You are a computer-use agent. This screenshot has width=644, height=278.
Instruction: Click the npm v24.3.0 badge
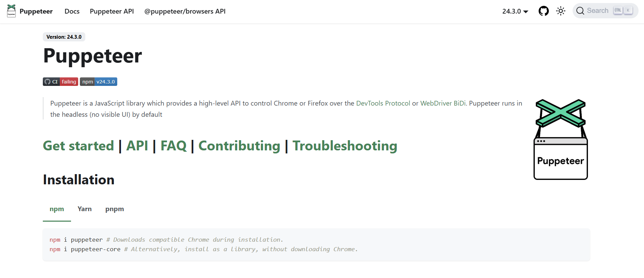point(99,82)
